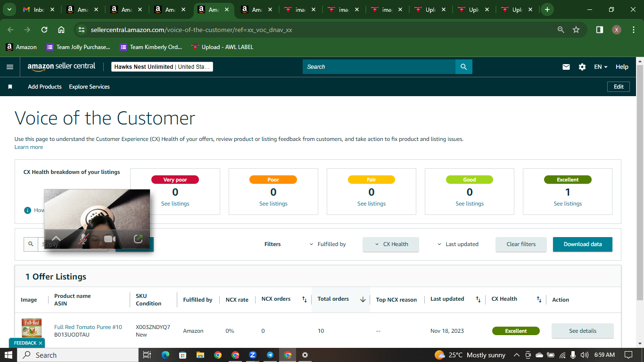Image resolution: width=644 pixels, height=362 pixels.
Task: Close the active Amazon tab
Action: tap(227, 9)
